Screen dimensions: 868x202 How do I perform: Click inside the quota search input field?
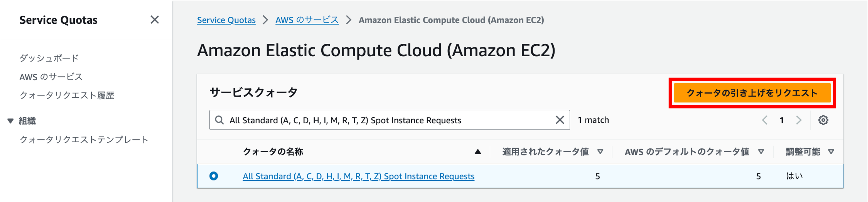371,120
